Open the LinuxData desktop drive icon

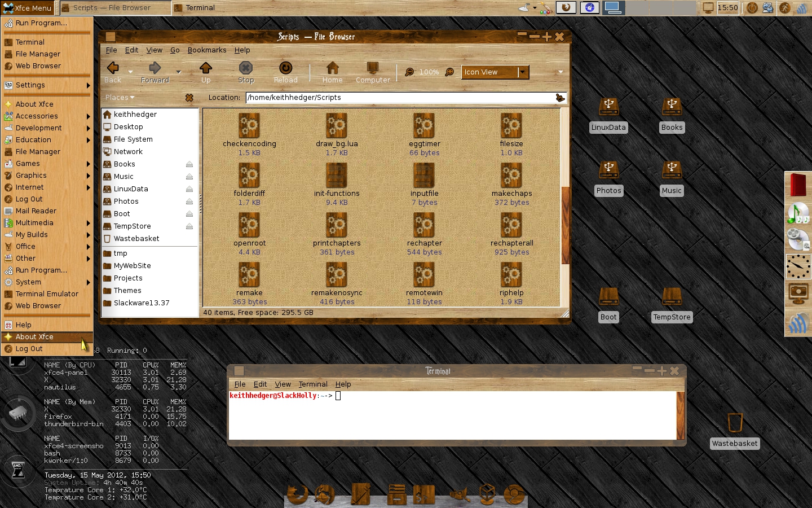(x=608, y=115)
